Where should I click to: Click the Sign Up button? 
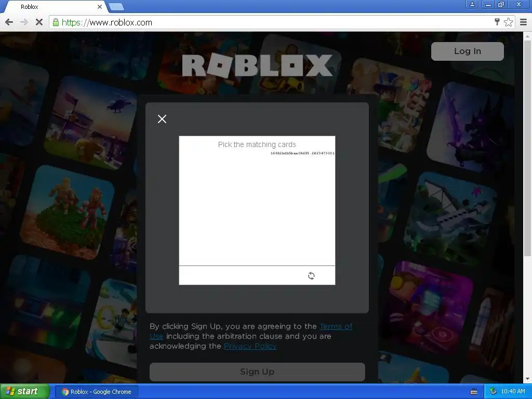tap(257, 372)
